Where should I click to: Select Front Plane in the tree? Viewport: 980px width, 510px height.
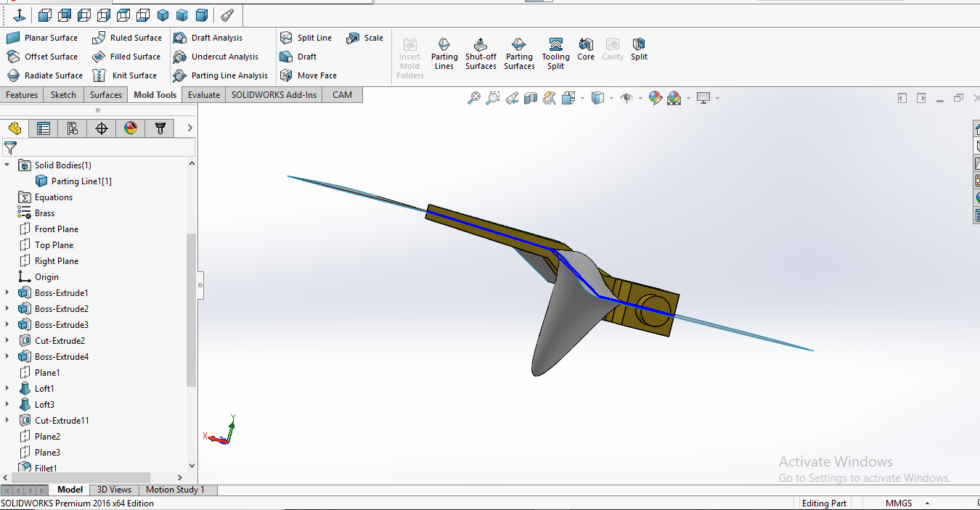(x=57, y=229)
